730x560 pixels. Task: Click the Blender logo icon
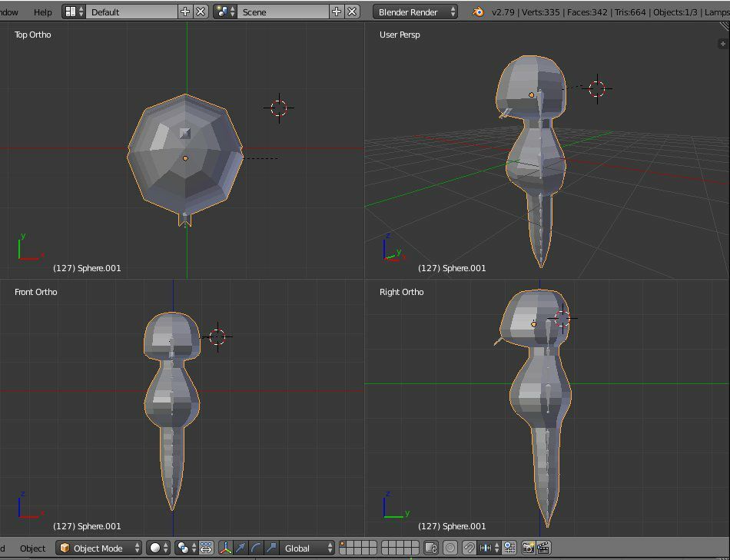coord(478,12)
